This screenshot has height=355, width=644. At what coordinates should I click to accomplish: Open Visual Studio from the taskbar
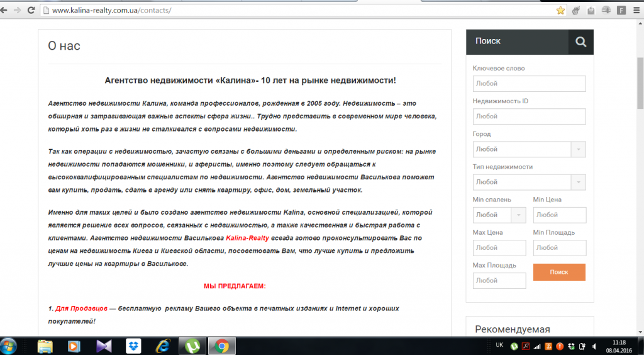(104, 346)
